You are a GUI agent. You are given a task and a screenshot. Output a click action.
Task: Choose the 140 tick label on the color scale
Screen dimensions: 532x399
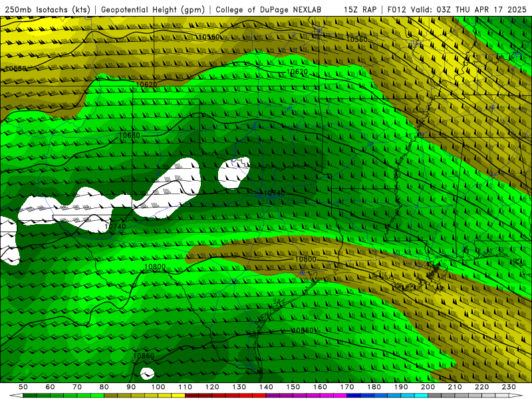click(267, 387)
